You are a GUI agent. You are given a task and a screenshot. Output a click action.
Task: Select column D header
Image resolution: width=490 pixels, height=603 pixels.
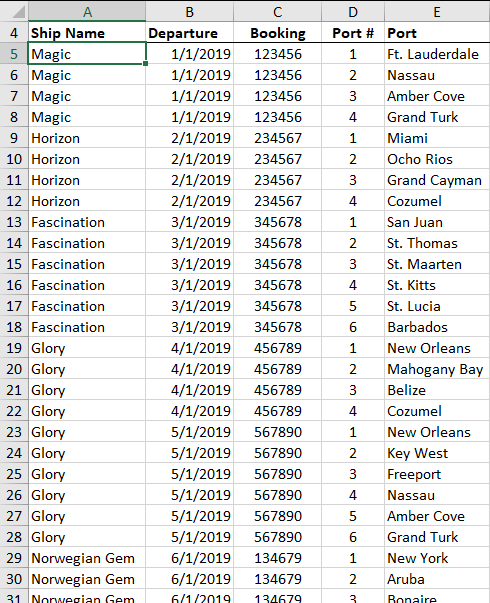[353, 12]
